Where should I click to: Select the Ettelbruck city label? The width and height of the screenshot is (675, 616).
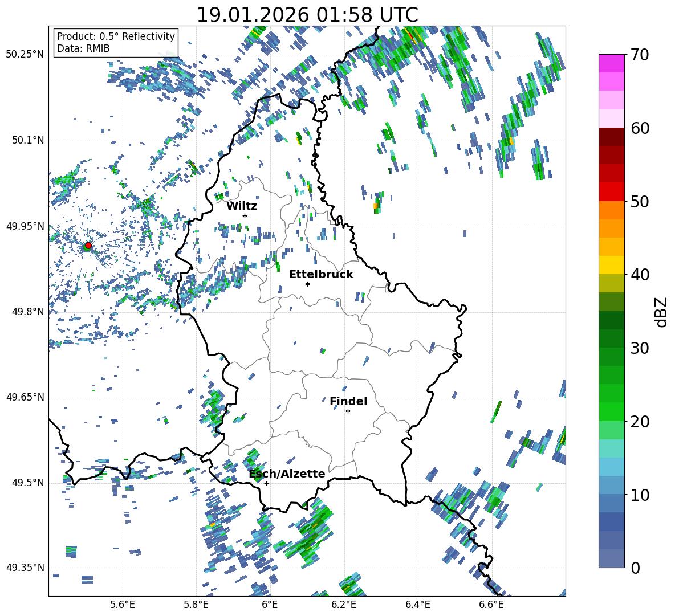pos(321,275)
